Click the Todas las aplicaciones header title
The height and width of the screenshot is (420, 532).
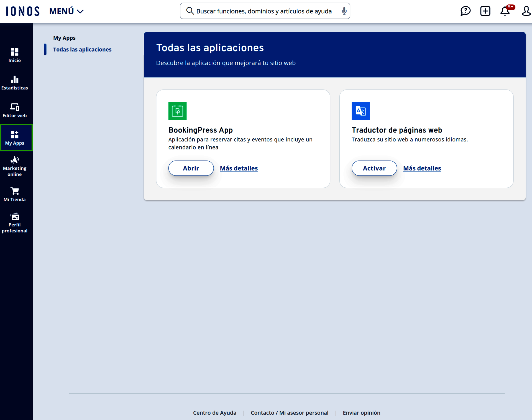pyautogui.click(x=210, y=48)
